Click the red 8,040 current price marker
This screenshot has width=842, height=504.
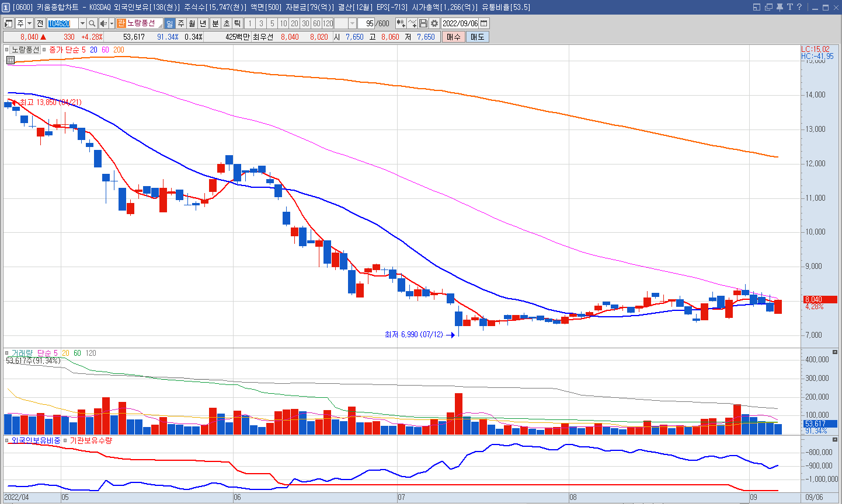820,300
